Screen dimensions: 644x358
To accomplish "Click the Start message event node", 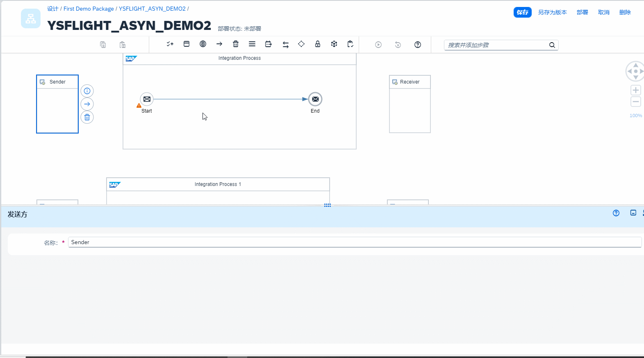I will [147, 99].
